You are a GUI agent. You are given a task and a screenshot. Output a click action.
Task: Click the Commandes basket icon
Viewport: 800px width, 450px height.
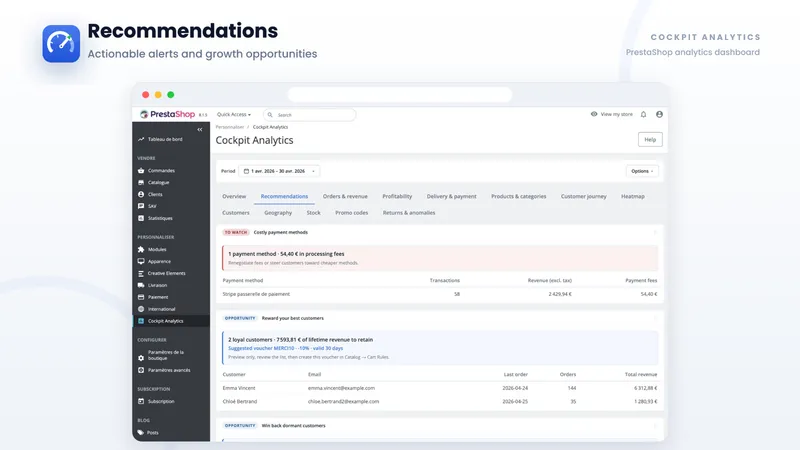coord(141,170)
